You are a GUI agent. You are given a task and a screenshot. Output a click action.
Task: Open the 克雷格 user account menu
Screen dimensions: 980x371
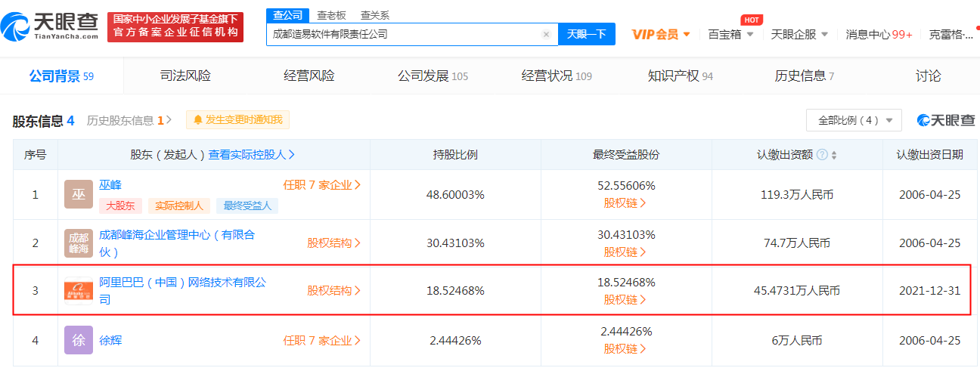(951, 34)
